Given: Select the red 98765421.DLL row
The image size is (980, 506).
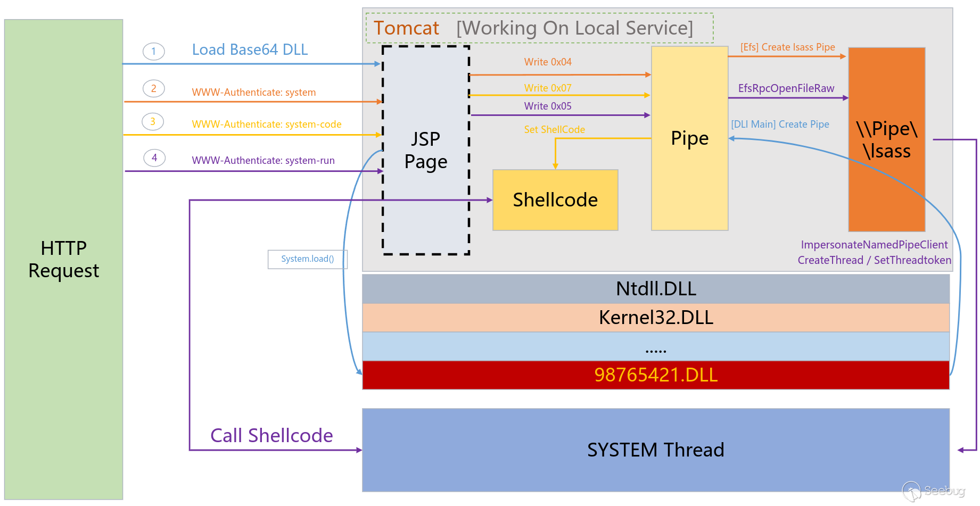Looking at the screenshot, I should 656,375.
